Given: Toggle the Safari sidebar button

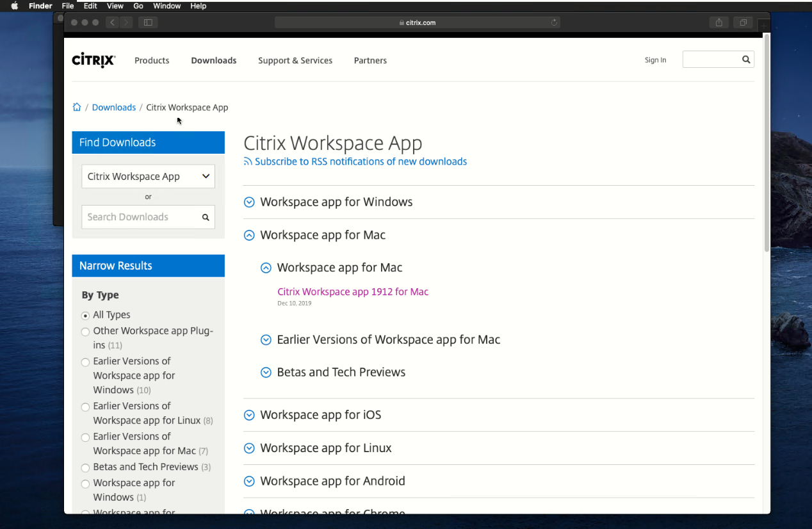Looking at the screenshot, I should (x=148, y=22).
